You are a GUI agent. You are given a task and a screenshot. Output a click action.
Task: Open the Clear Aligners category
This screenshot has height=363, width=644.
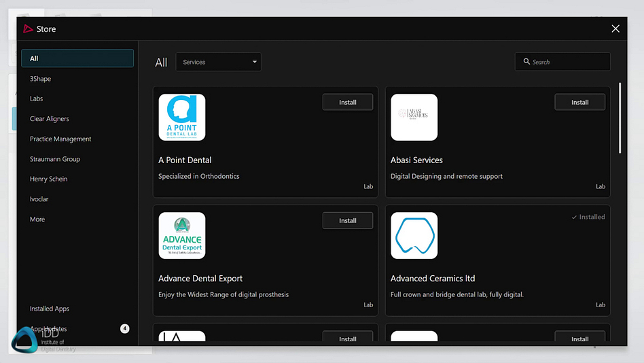coord(50,119)
